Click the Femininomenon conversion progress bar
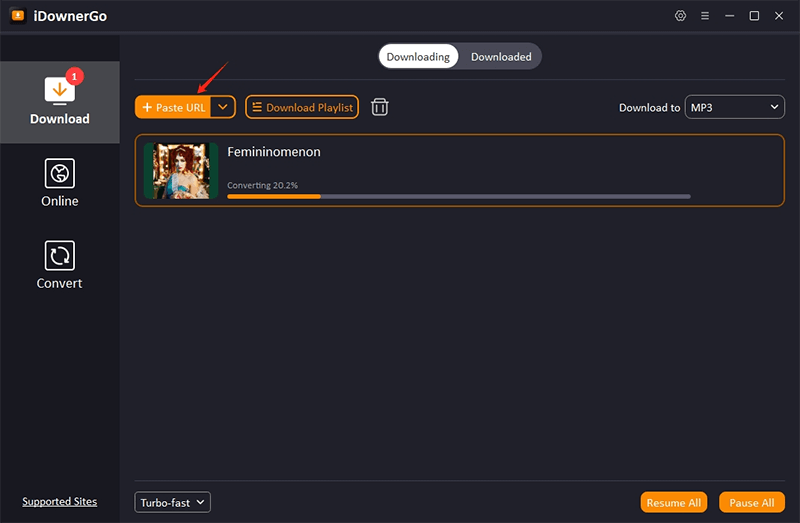Image resolution: width=800 pixels, height=523 pixels. click(458, 196)
